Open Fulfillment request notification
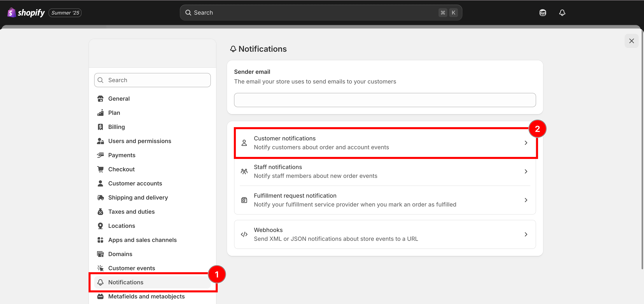Screen dimensions: 644x304 click(385, 200)
